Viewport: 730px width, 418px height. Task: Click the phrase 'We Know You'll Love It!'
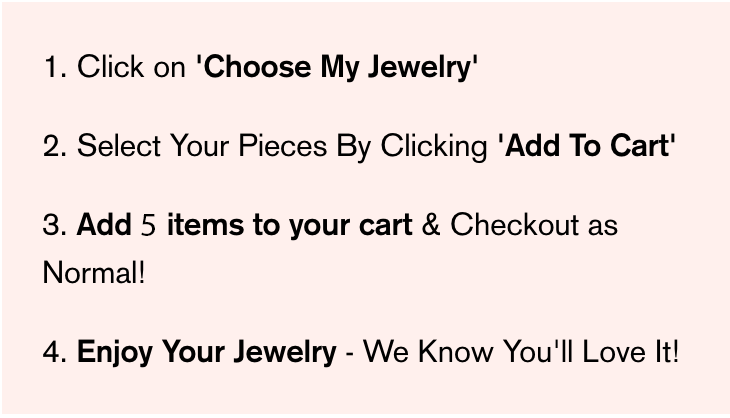(x=521, y=352)
